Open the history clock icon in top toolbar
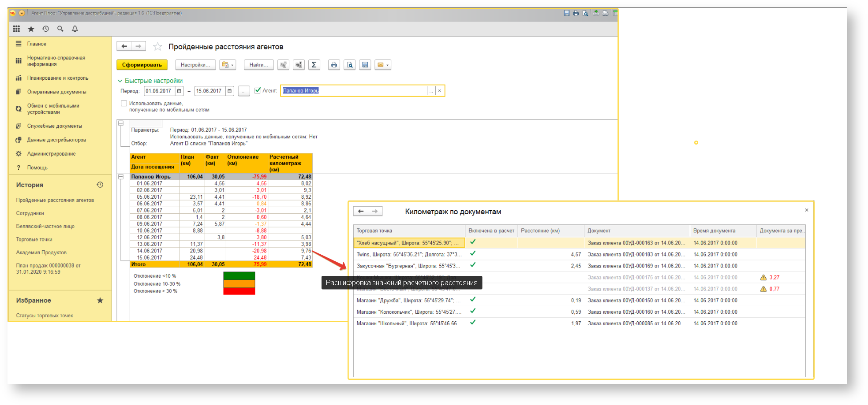The height and width of the screenshot is (405, 868). pyautogui.click(x=45, y=29)
